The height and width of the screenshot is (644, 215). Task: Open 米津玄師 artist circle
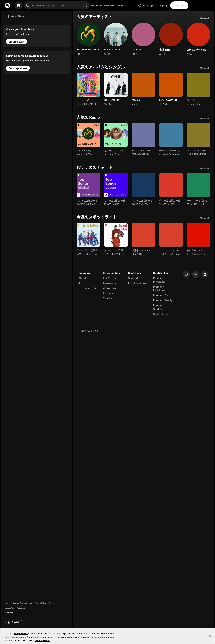(171, 34)
